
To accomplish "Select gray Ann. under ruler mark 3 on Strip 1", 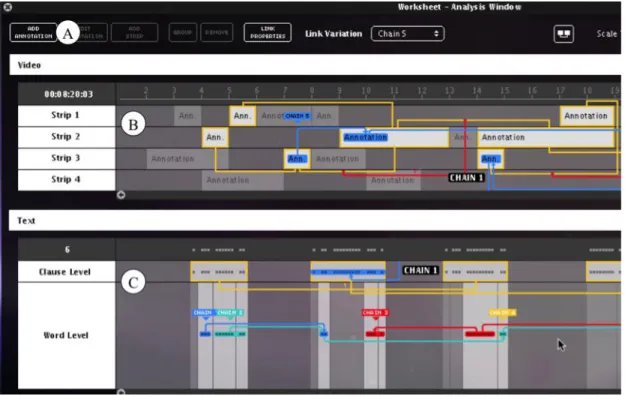I will 187,116.
